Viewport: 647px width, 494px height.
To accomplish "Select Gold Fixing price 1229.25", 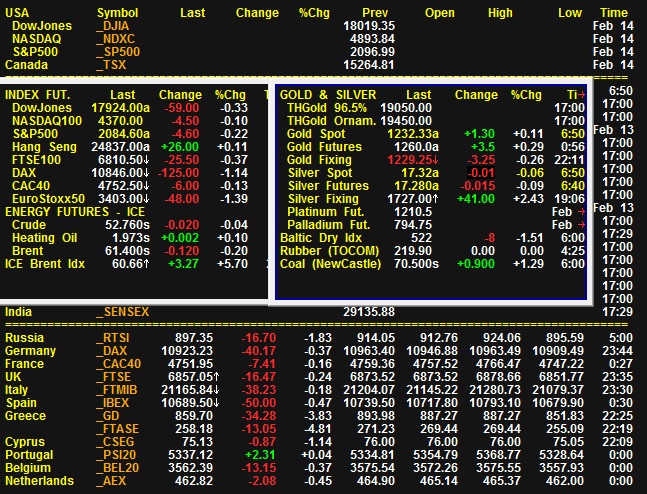I will coord(413,160).
